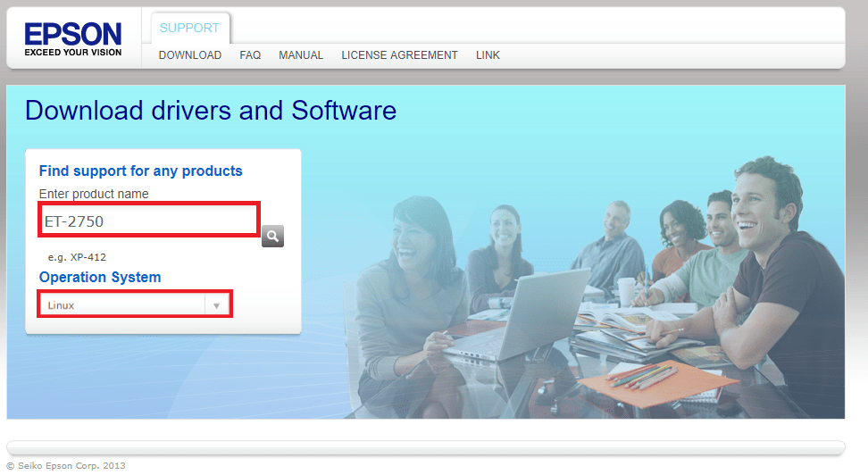This screenshot has width=868, height=475.
Task: Open the MANUAL menu item
Action: pyautogui.click(x=301, y=55)
